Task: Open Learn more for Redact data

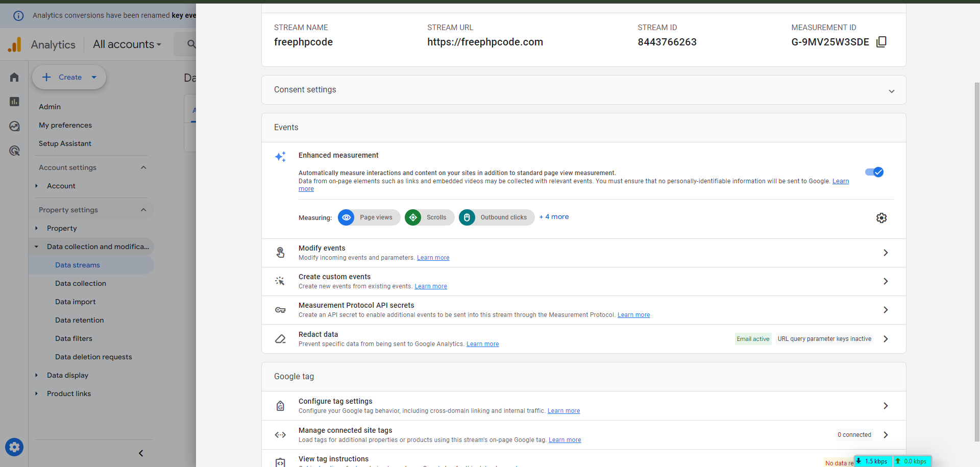Action: tap(483, 344)
